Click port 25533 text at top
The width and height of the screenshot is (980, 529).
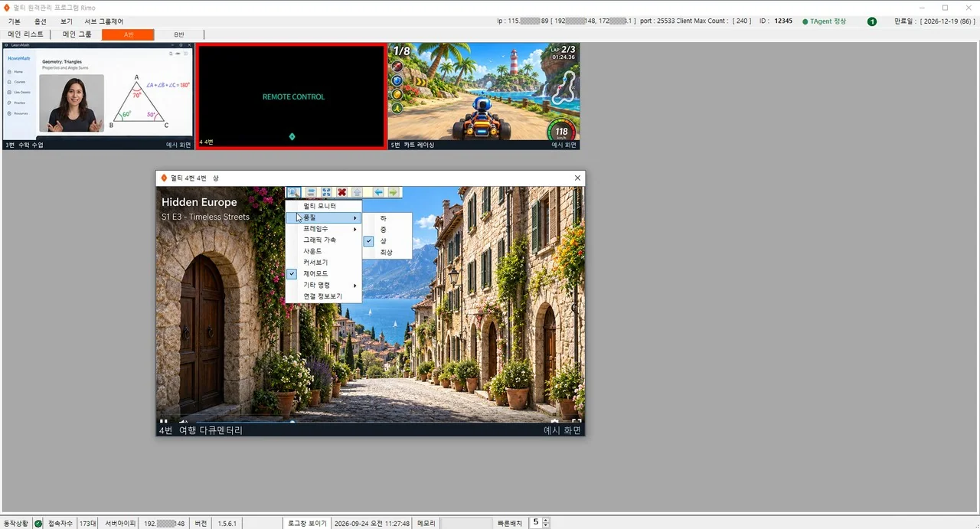(659, 21)
